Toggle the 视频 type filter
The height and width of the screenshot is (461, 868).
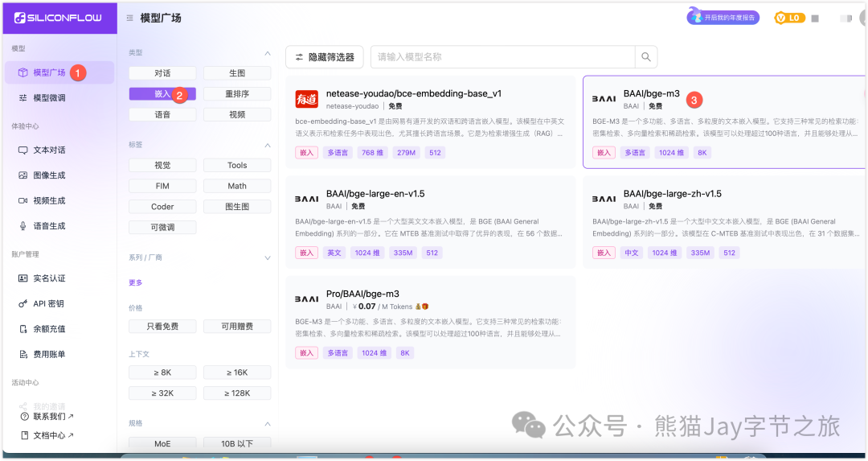[237, 115]
